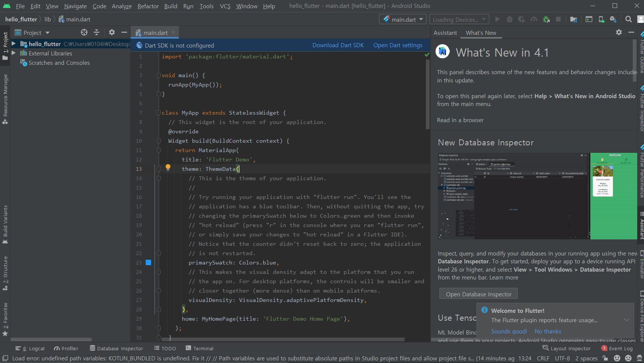The height and width of the screenshot is (363, 644).
Task: Click the intention light bulb on line 13
Action: [168, 167]
